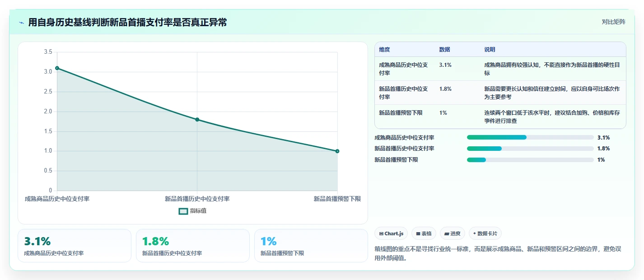Open the 1% data card
Image resolution: width=644 pixels, height=280 pixels.
tap(311, 246)
